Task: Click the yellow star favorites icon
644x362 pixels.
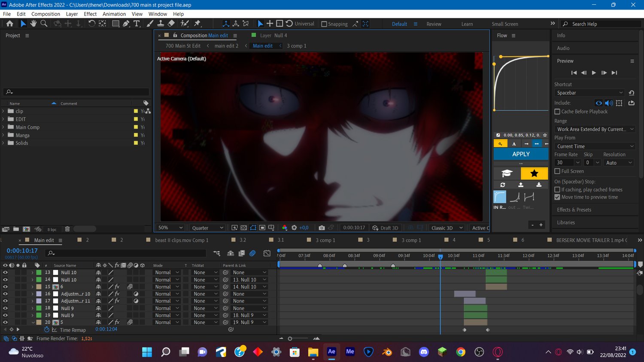Action: (534, 173)
